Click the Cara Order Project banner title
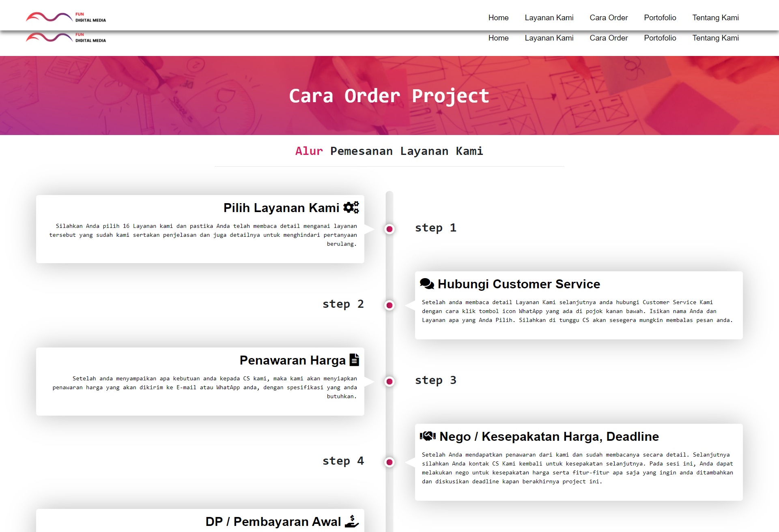Image resolution: width=779 pixels, height=532 pixels. pyautogui.click(x=389, y=96)
